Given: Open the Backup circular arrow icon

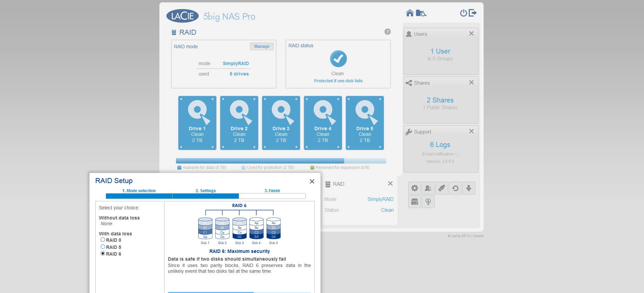Looking at the screenshot, I should pyautogui.click(x=455, y=188).
